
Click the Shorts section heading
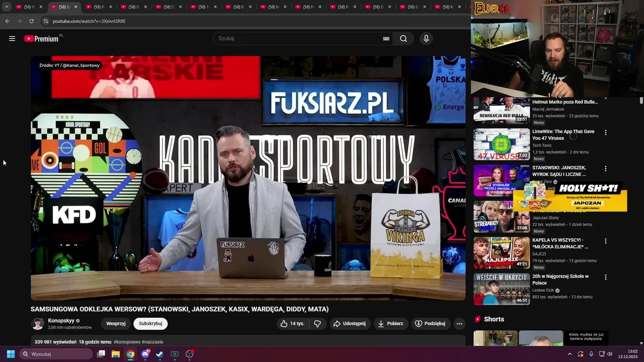coord(494,319)
